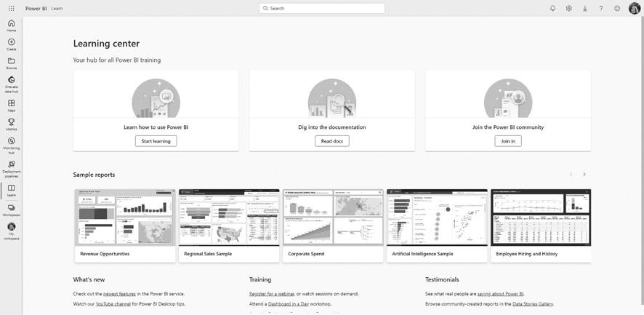Open Browse in the left navigation
This screenshot has height=315, width=644.
coord(11,63)
